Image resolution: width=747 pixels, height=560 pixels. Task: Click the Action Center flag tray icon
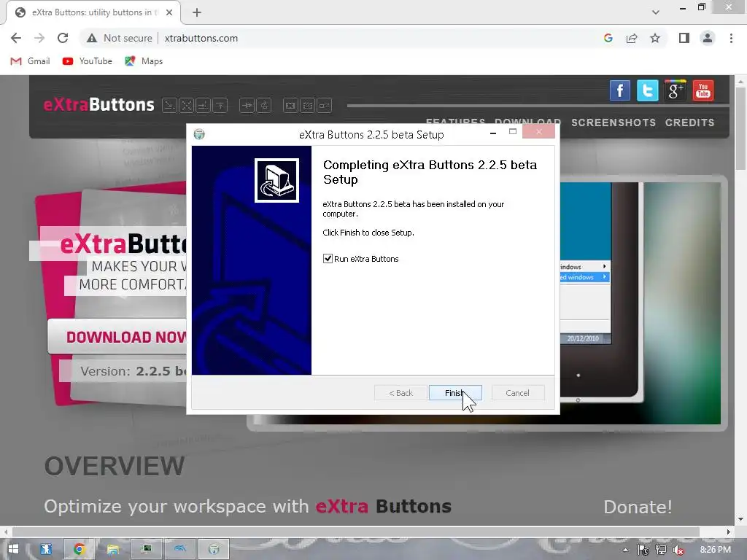[x=643, y=550]
